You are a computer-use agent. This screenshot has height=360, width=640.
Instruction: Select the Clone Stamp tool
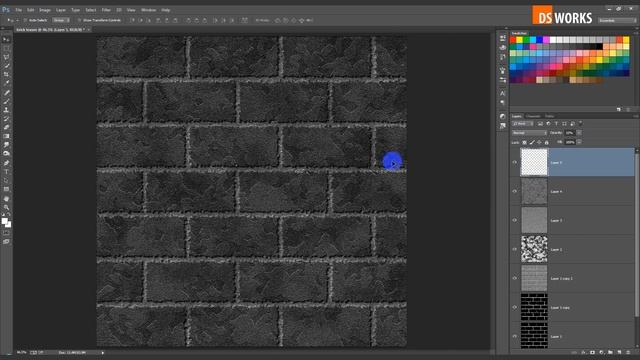(6, 110)
